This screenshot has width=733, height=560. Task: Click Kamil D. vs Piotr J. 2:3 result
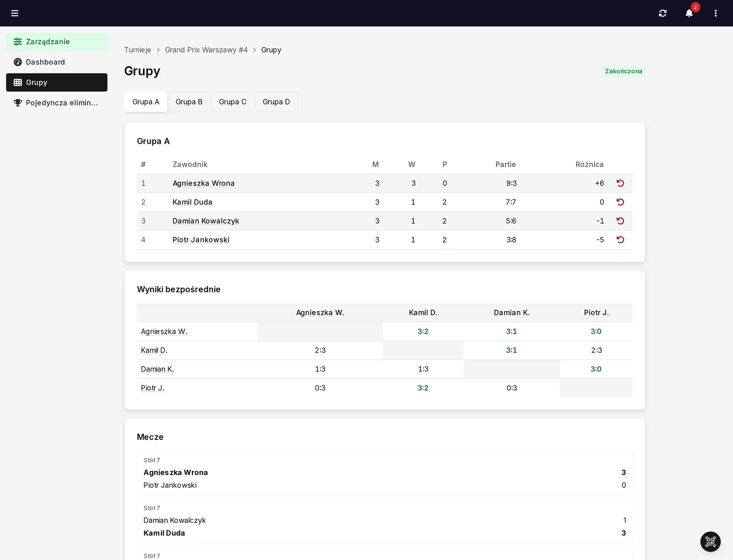[x=596, y=350]
